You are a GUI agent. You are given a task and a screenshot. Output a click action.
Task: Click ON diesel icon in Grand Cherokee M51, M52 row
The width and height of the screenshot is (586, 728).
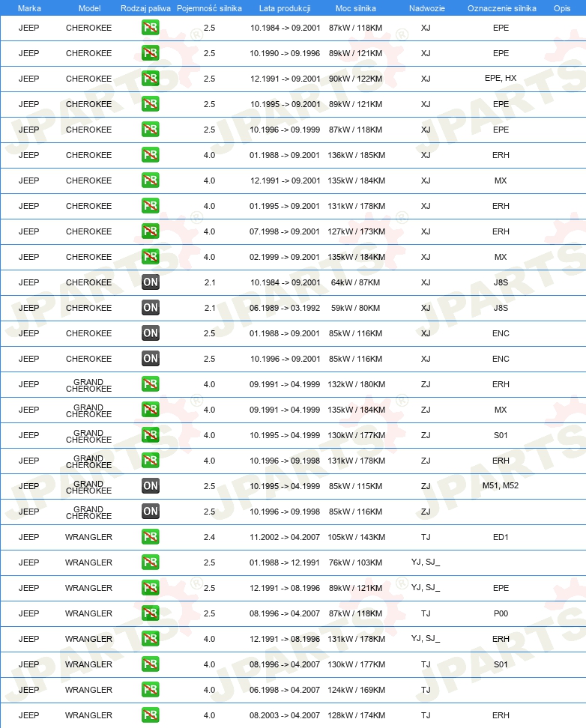point(150,486)
